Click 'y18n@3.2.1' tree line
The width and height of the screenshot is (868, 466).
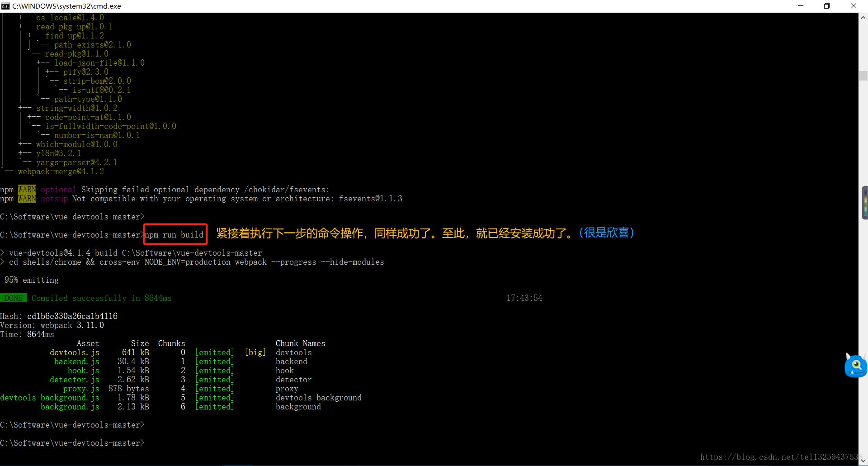point(59,153)
